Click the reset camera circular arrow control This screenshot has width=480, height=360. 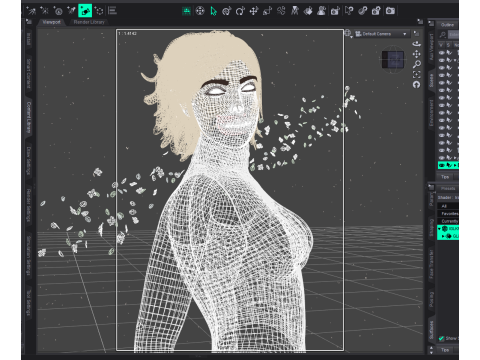pos(417,85)
